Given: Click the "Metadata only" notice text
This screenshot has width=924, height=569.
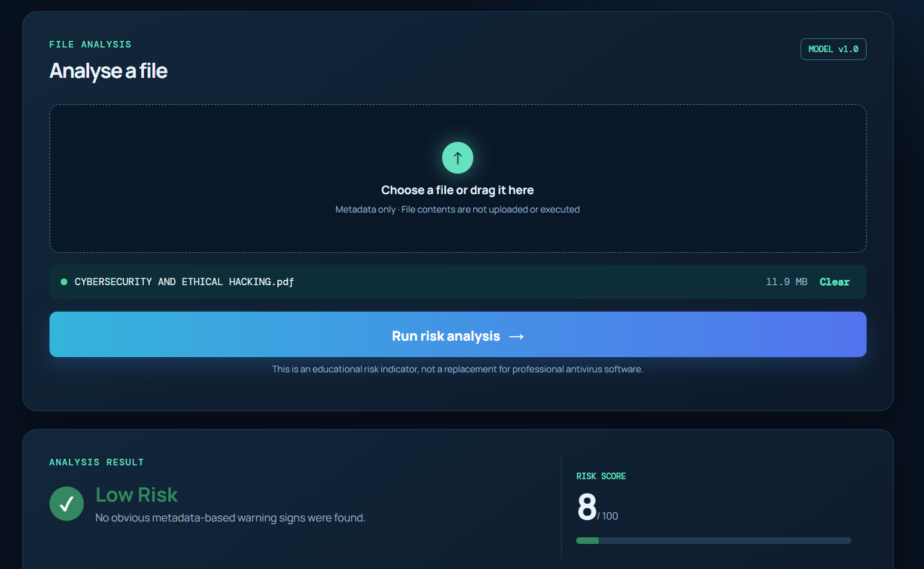Looking at the screenshot, I should pyautogui.click(x=457, y=209).
